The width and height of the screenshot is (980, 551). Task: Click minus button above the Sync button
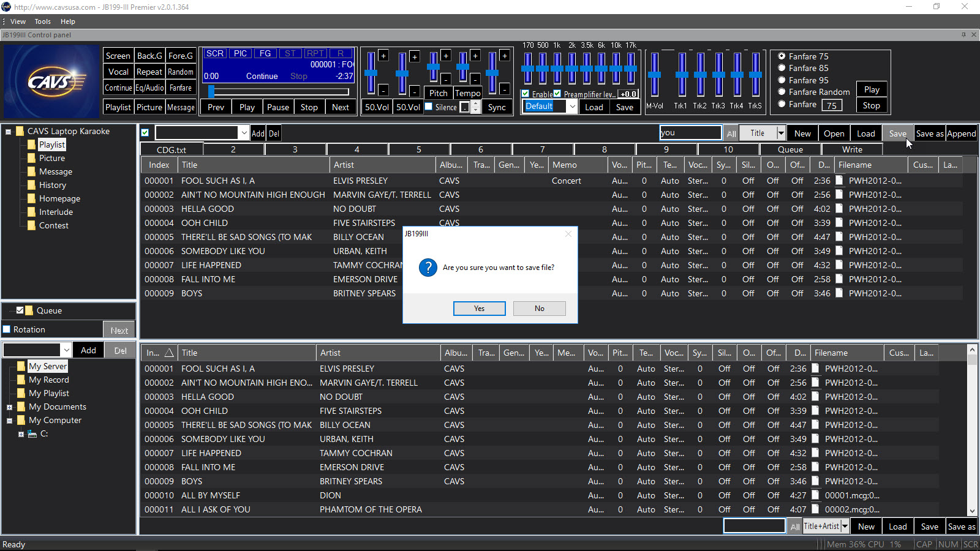(x=505, y=89)
